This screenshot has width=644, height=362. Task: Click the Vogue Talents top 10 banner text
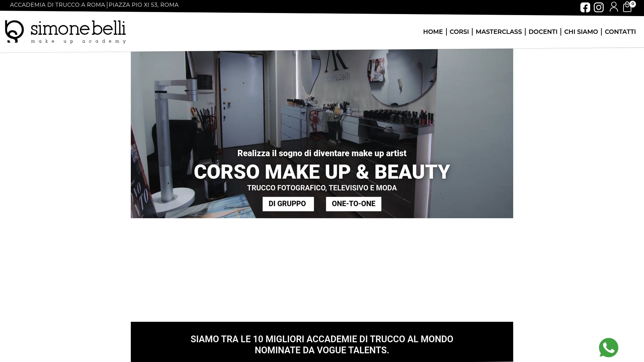coord(322,345)
